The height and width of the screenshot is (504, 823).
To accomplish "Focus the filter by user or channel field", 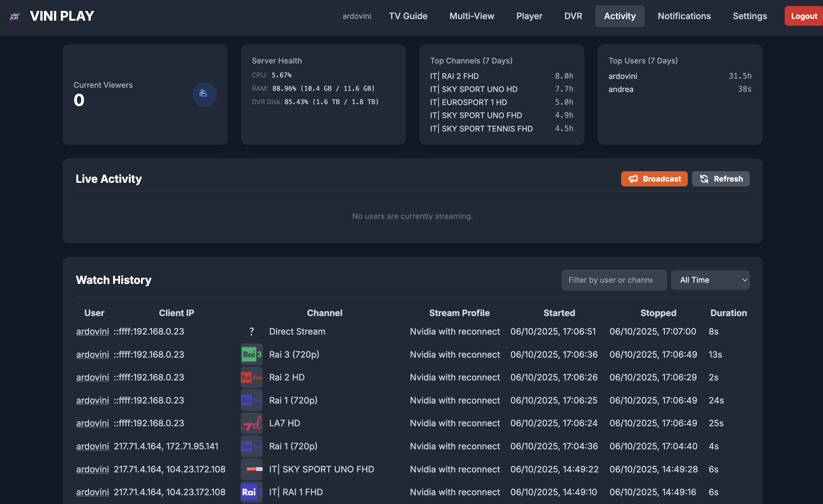I will coord(614,280).
